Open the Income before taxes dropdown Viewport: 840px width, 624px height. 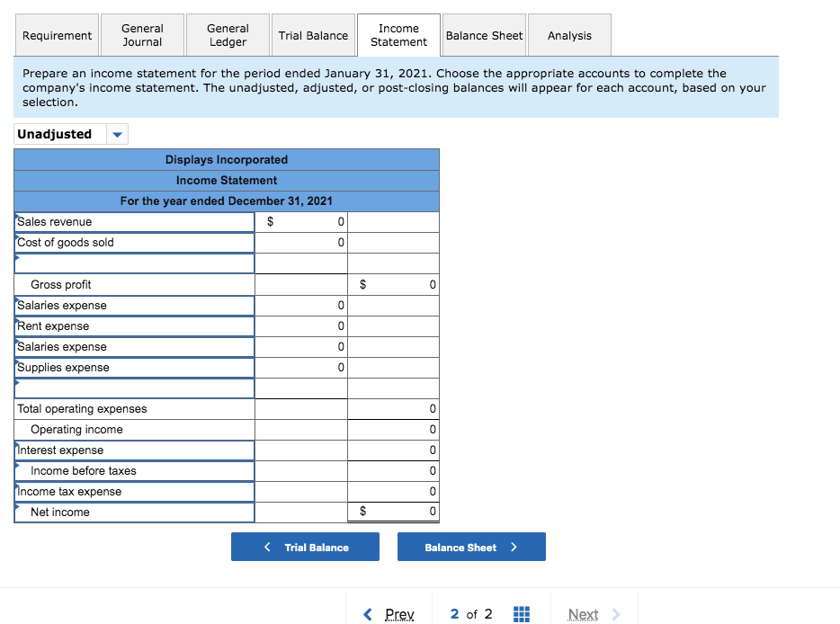135,471
